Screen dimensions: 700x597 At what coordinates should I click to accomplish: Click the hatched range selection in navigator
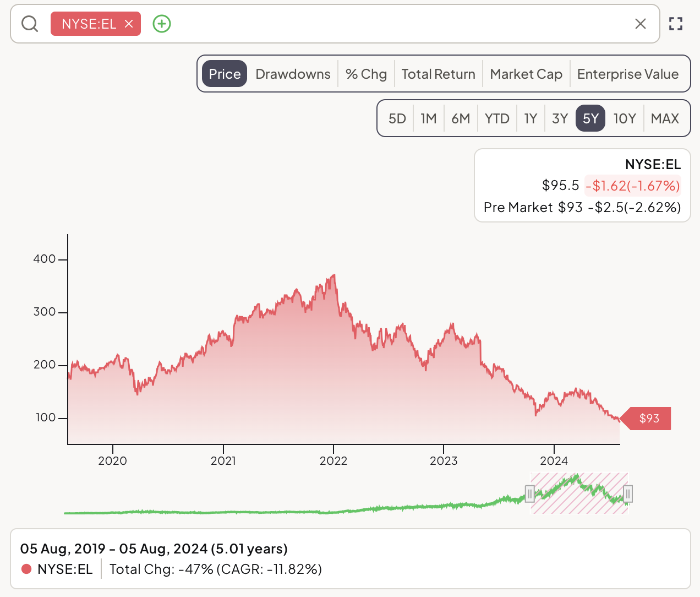click(579, 493)
